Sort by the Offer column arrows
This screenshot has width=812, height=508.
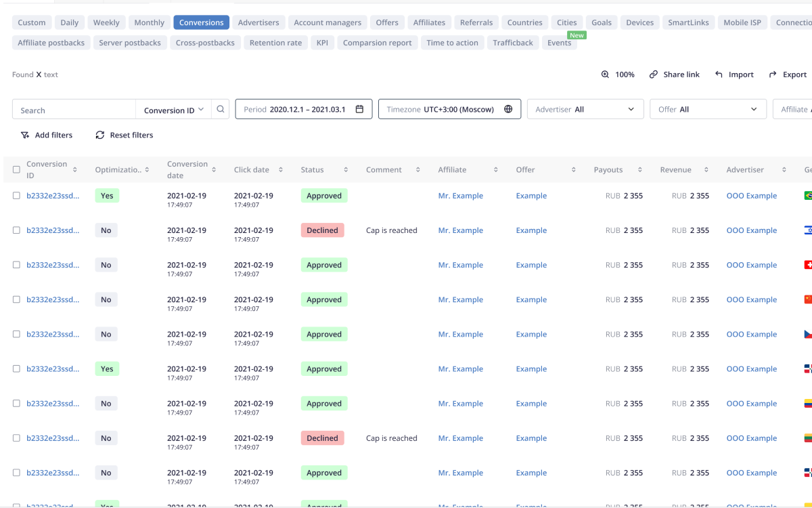[x=574, y=170]
